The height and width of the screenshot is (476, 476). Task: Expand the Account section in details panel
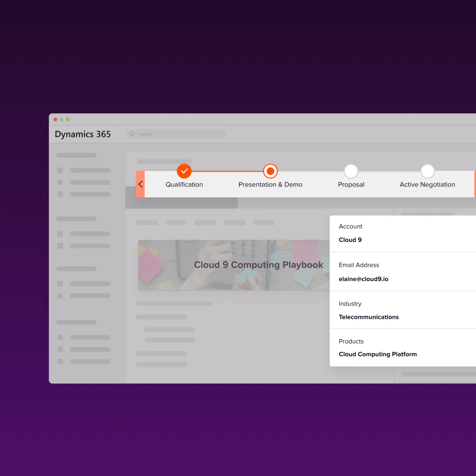350,226
